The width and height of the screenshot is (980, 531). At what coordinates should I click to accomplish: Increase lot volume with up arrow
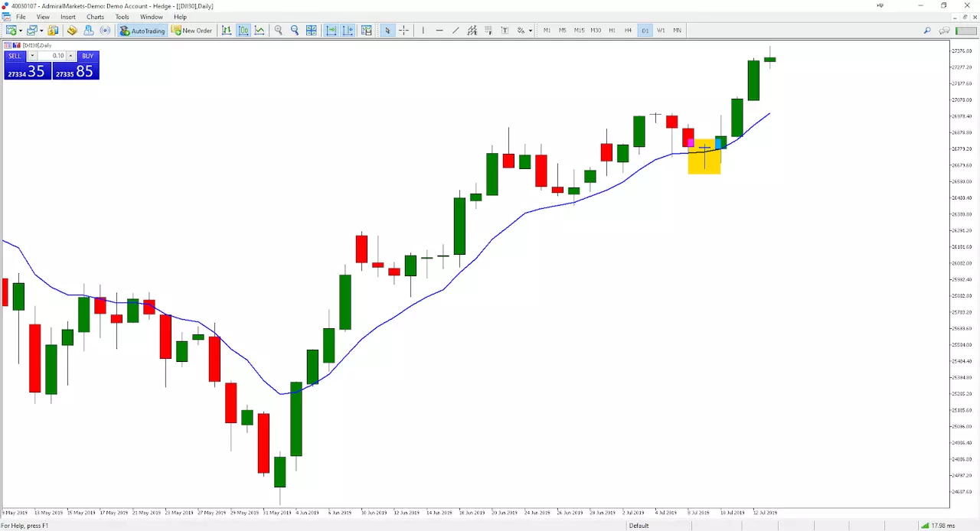(70, 56)
